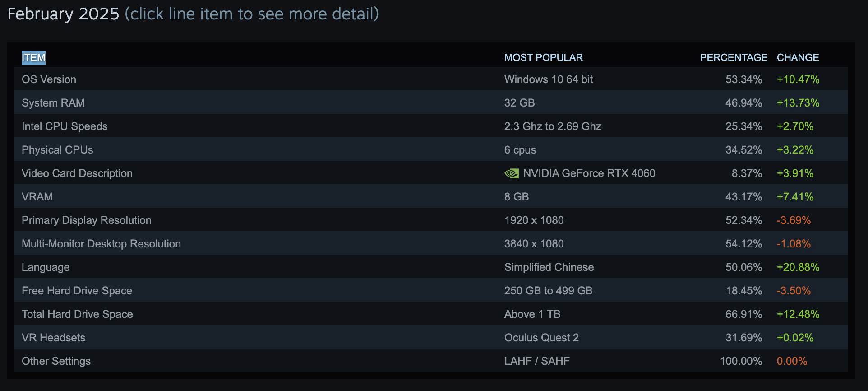Click NVIDIA GeForce RTX 4060 text
This screenshot has height=391, width=868.
(589, 173)
